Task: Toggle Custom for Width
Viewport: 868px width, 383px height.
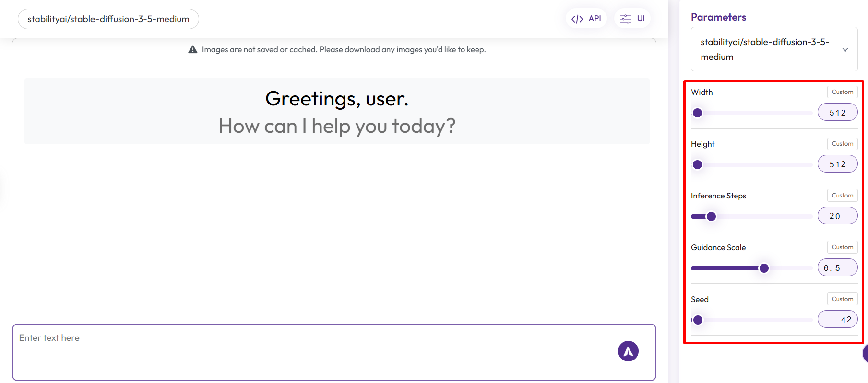Action: (x=842, y=92)
